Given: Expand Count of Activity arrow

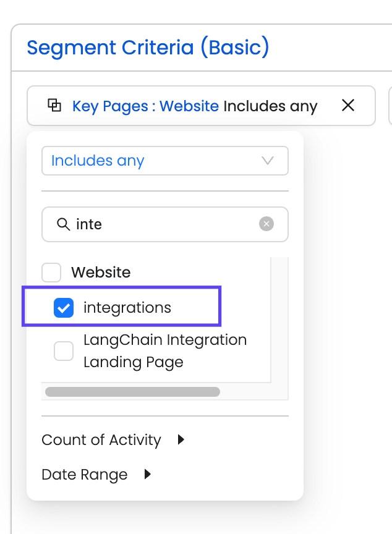Looking at the screenshot, I should pos(181,440).
